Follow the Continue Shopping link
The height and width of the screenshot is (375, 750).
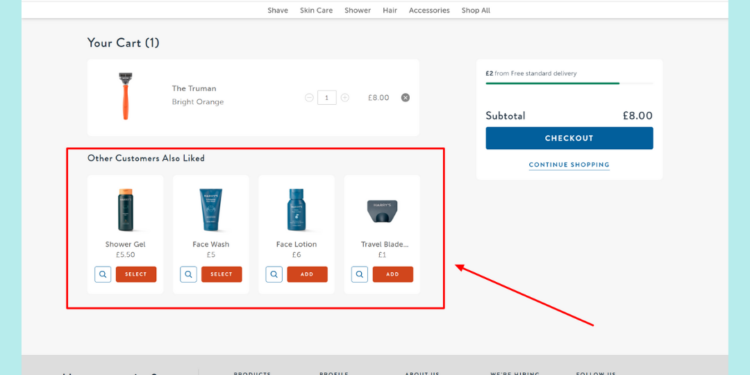pos(569,165)
